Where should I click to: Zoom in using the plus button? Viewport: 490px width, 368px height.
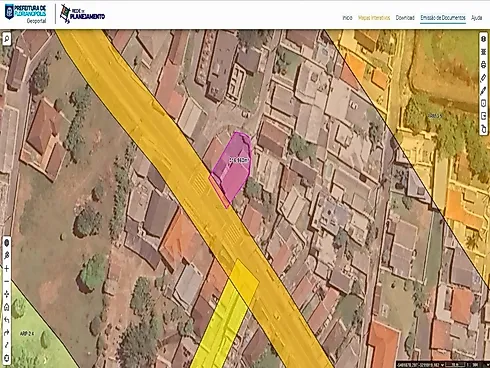click(x=6, y=269)
